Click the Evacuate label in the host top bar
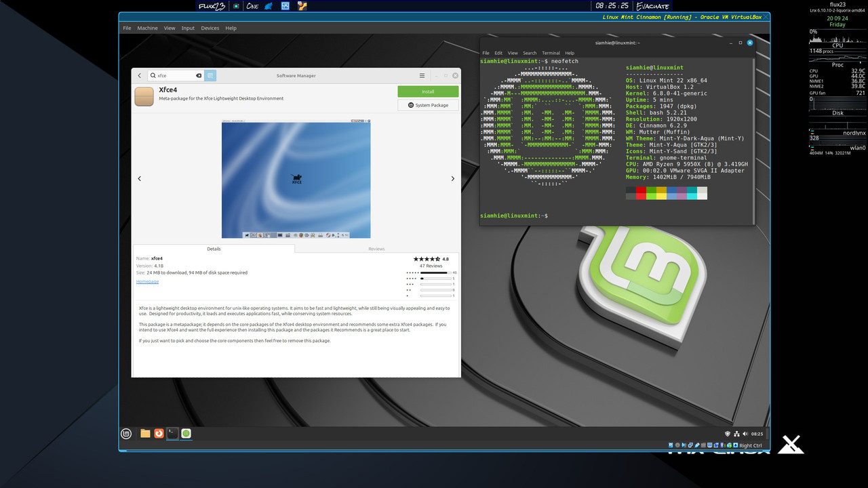Screen dimensions: 868x488 (x=653, y=6)
